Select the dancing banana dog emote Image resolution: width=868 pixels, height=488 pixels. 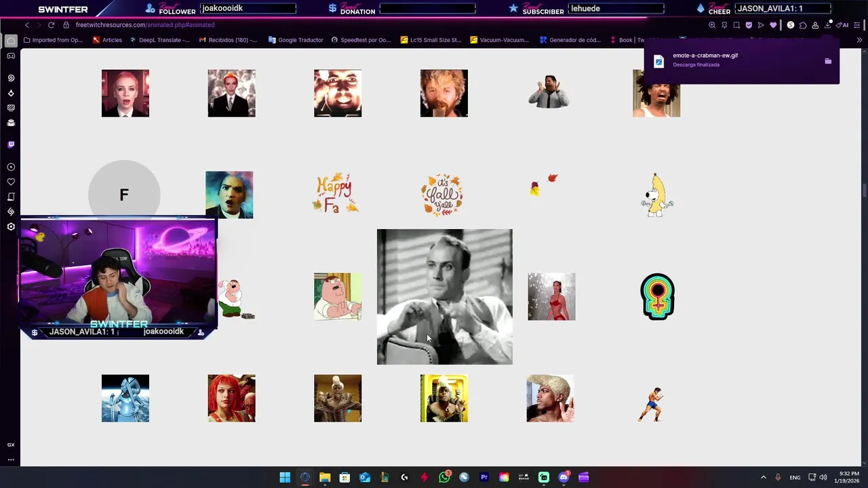point(657,195)
